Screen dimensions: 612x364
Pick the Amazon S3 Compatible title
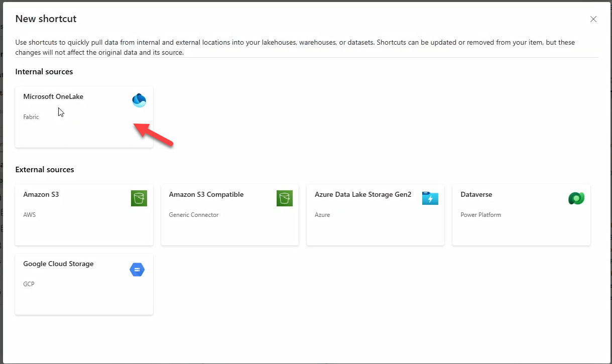point(206,194)
